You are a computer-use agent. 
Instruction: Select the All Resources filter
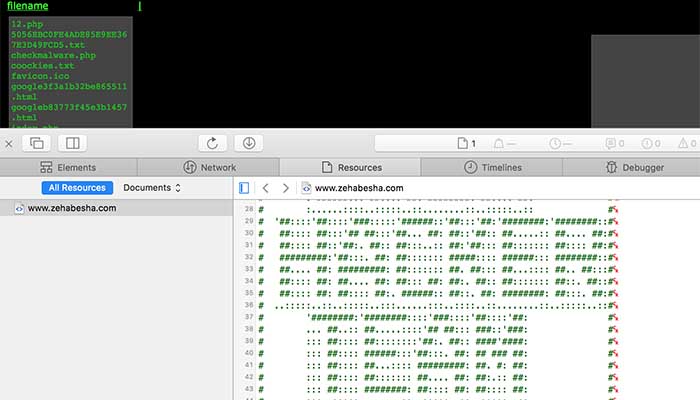pos(77,188)
